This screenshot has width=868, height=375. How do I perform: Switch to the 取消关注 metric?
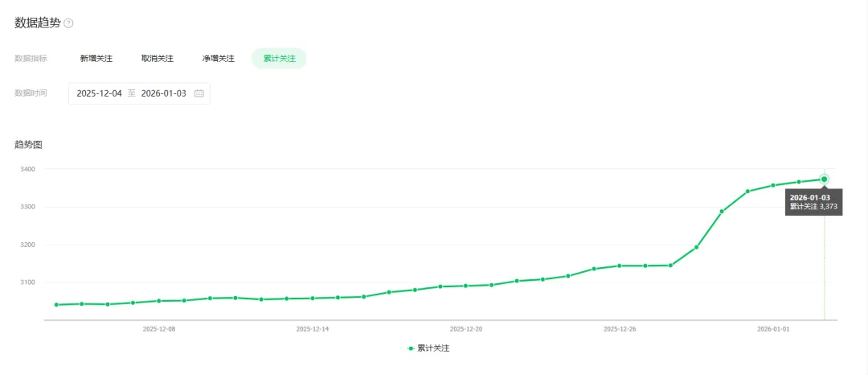pyautogui.click(x=157, y=59)
